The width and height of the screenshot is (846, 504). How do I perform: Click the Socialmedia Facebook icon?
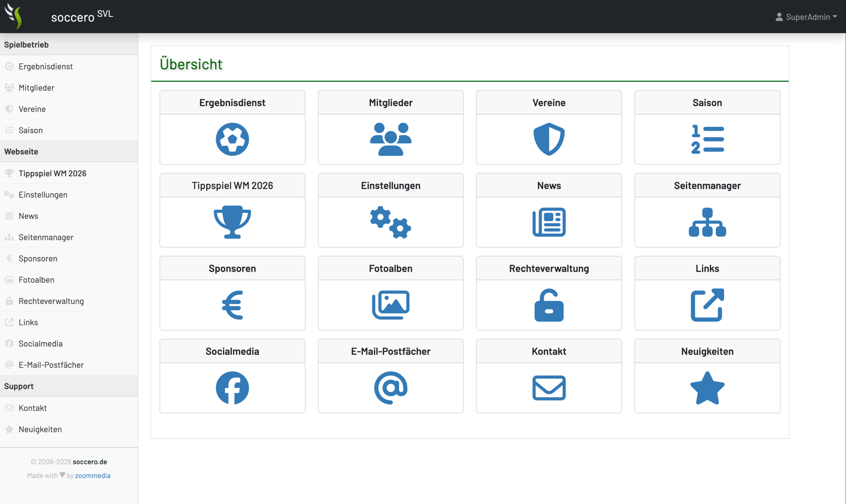pyautogui.click(x=232, y=388)
